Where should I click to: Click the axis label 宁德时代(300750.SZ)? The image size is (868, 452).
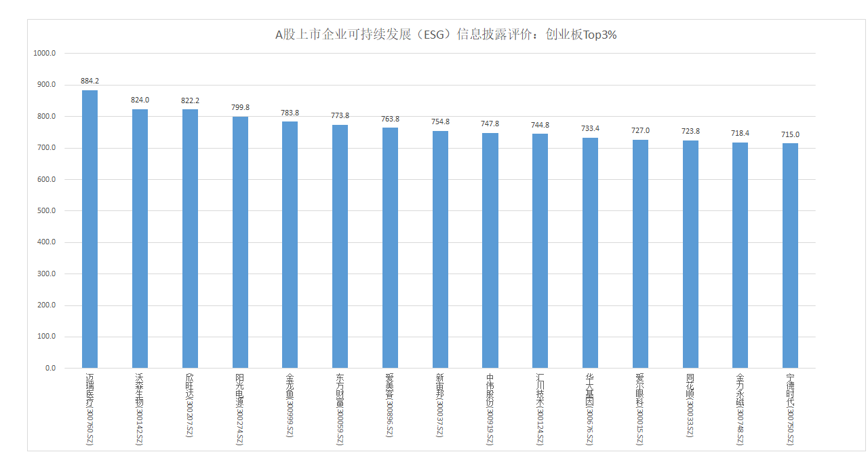[791, 409]
